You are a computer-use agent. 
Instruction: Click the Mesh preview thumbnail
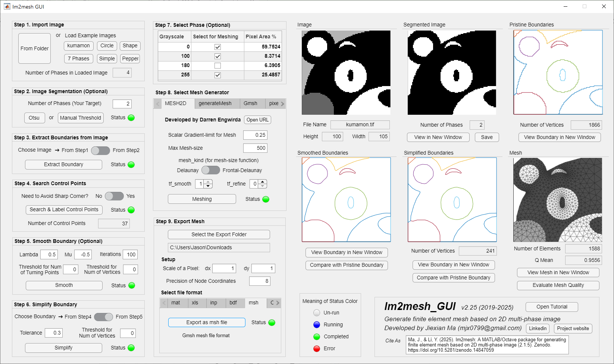558,200
